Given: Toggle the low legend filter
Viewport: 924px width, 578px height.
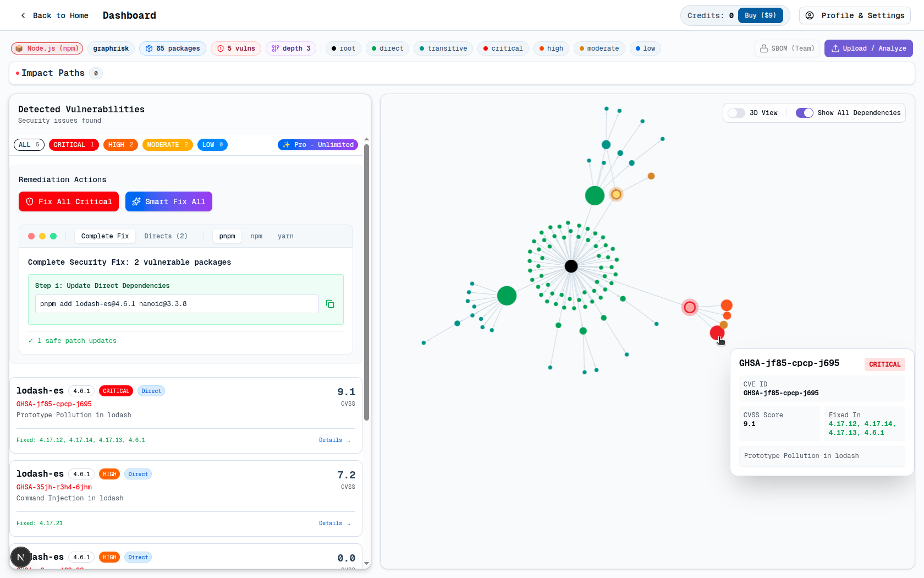Looking at the screenshot, I should tap(646, 48).
